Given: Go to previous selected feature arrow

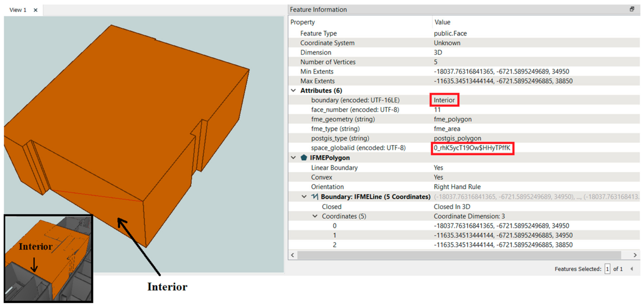Looking at the screenshot, I should (x=631, y=269).
